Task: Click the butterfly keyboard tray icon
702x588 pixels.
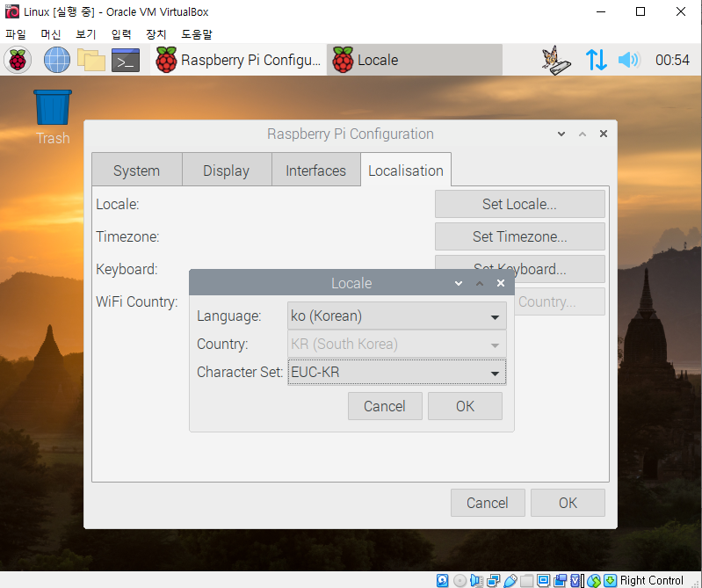Action: point(556,60)
